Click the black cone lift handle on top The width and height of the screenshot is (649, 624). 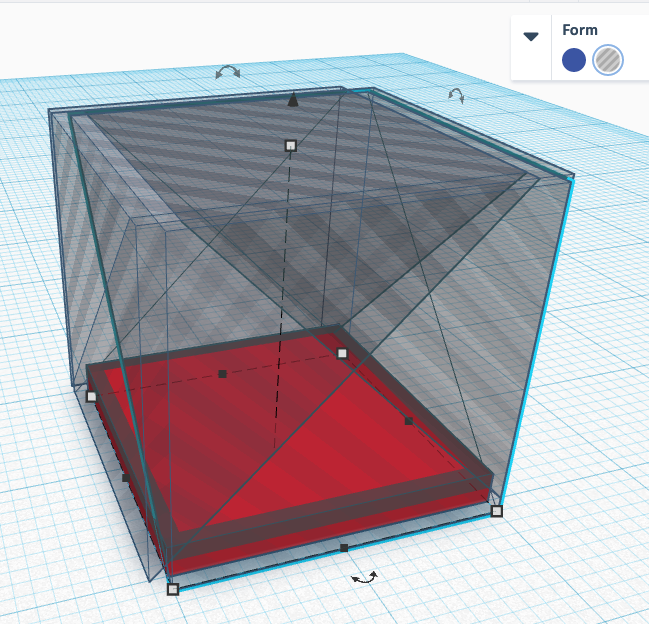(293, 100)
